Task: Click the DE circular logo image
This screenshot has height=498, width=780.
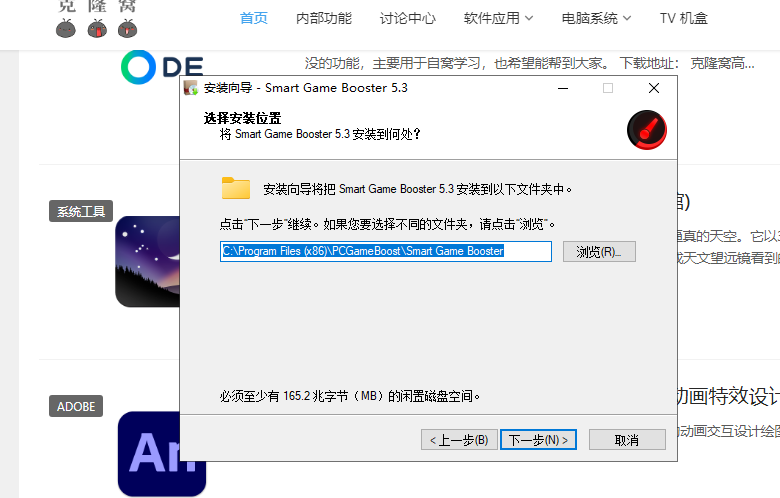Action: click(x=162, y=67)
